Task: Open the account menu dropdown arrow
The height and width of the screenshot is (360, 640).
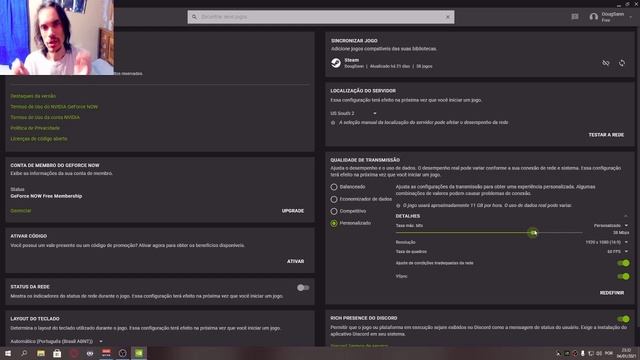Action: point(631,17)
